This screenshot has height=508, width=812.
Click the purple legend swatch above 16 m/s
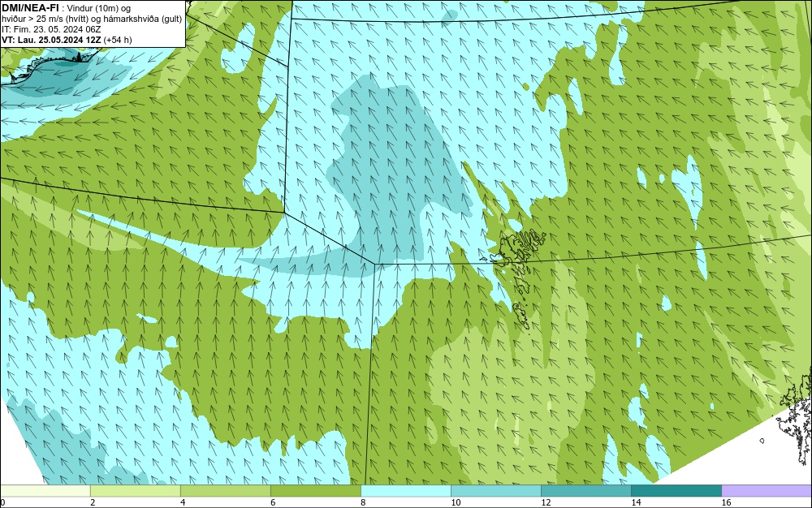pyautogui.click(x=767, y=490)
